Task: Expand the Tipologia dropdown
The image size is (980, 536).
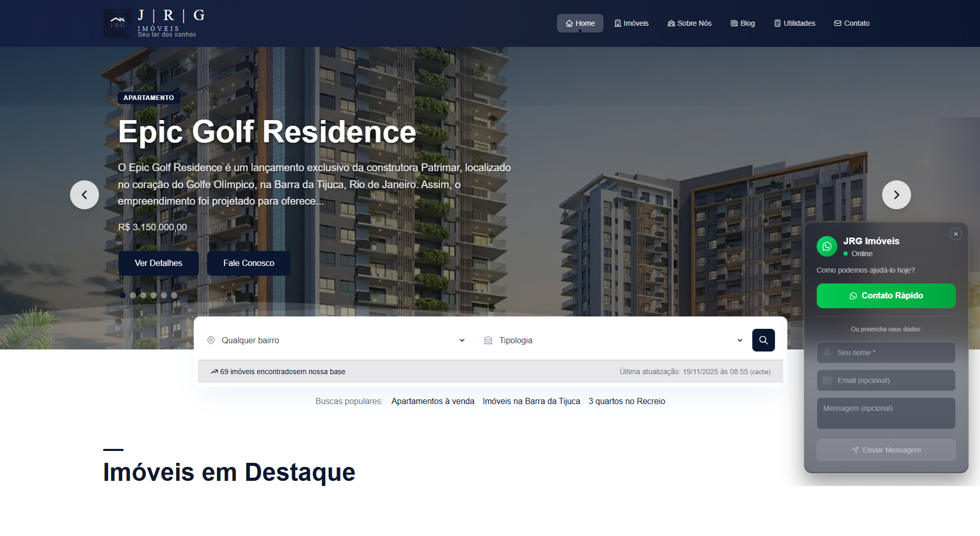Action: click(613, 340)
